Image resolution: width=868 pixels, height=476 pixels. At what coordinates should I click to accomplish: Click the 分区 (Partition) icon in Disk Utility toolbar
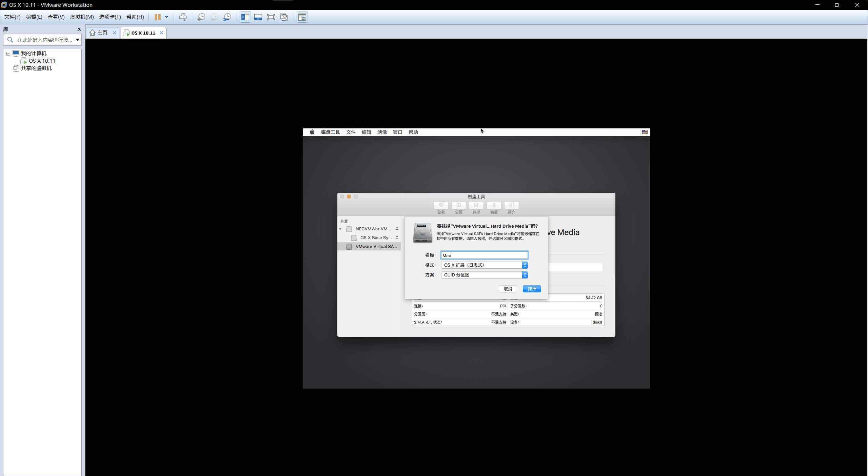click(x=458, y=206)
